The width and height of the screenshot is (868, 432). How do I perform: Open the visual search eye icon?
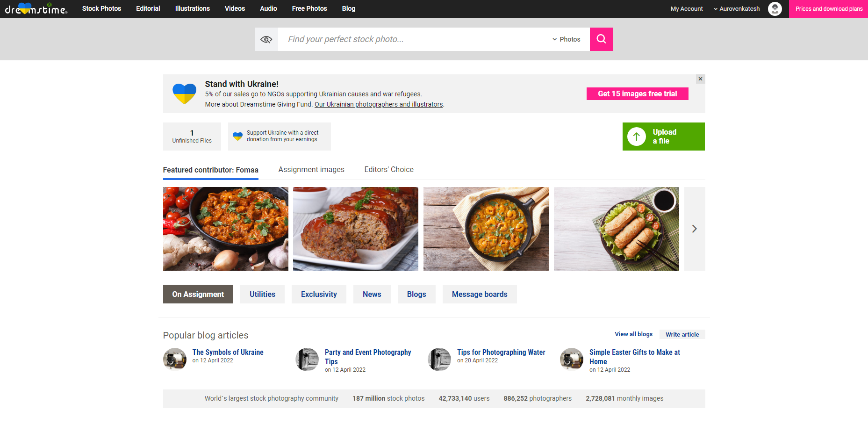[266, 39]
